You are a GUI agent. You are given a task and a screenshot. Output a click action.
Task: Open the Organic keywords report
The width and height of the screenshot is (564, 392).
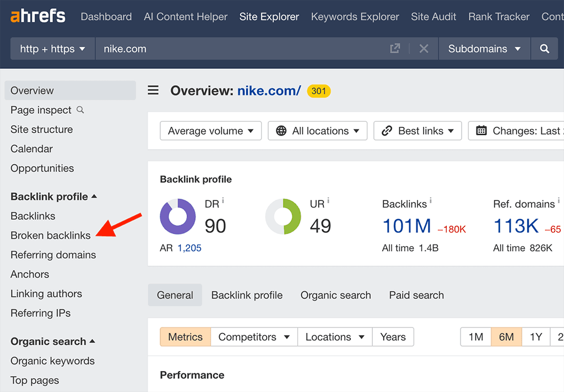tap(52, 361)
